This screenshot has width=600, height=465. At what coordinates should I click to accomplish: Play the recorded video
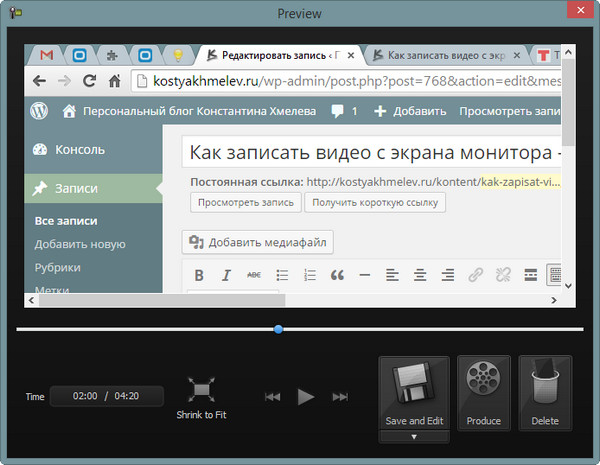coord(306,397)
